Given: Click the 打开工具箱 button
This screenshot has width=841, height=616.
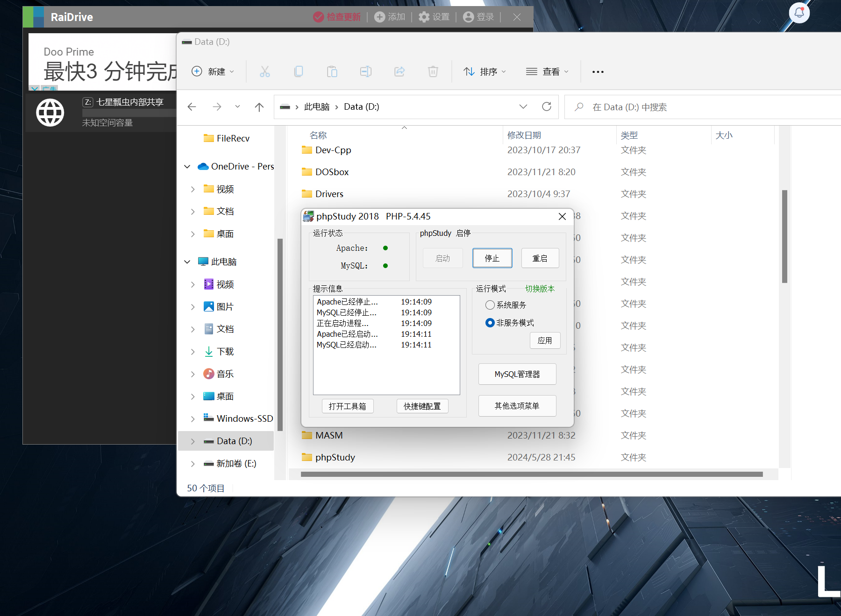Looking at the screenshot, I should click(x=348, y=406).
